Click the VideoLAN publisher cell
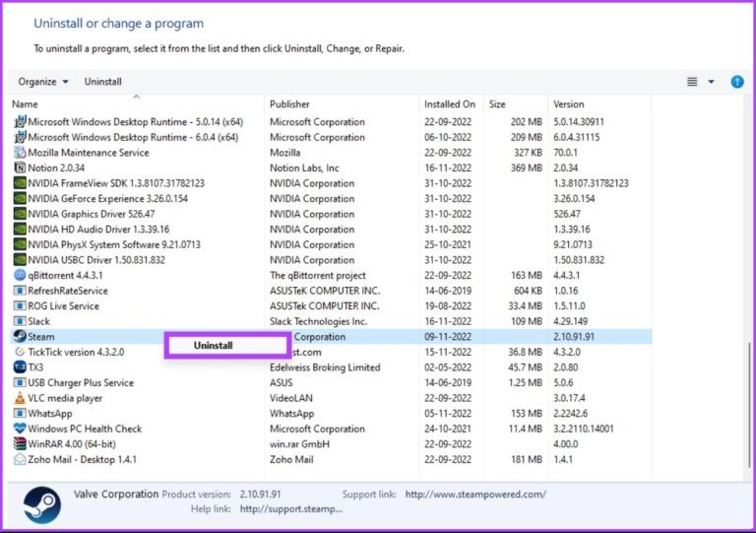756x533 pixels. tap(290, 398)
